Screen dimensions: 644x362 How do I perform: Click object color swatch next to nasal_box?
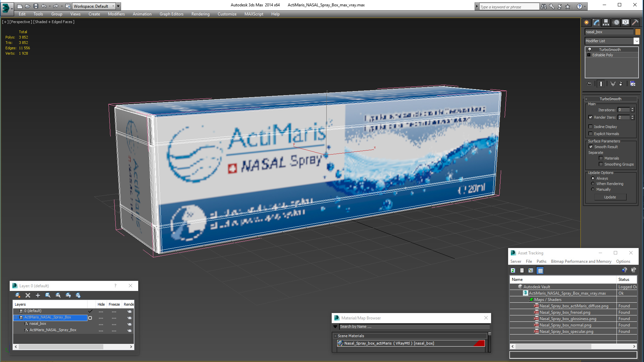click(638, 32)
